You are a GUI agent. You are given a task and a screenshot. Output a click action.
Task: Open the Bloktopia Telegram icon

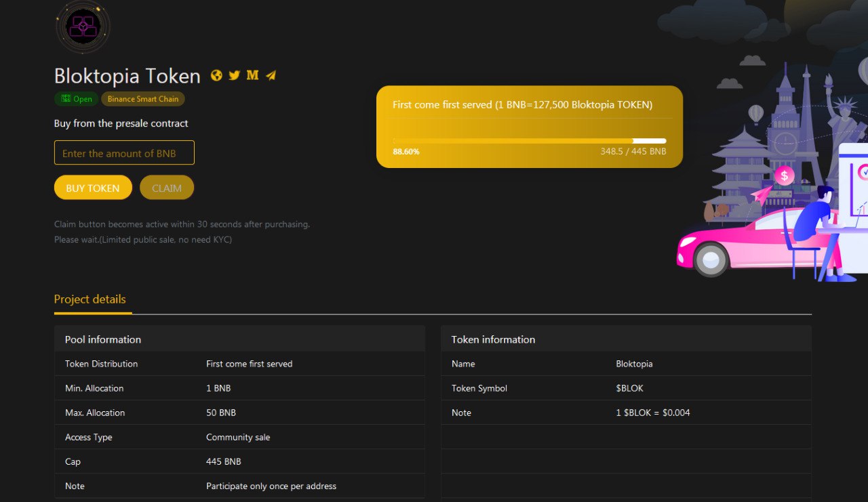click(271, 75)
